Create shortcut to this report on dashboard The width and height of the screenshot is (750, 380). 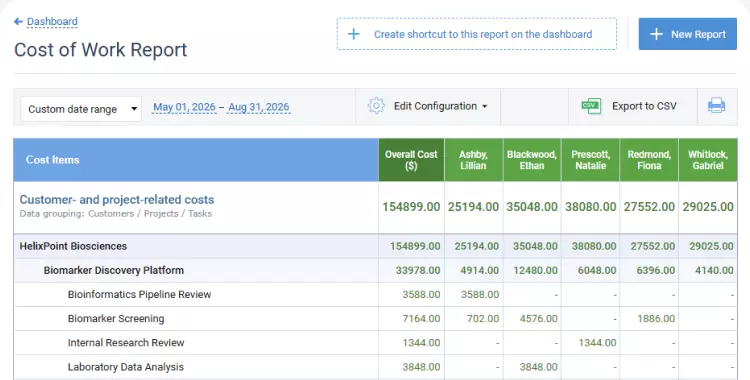(476, 34)
